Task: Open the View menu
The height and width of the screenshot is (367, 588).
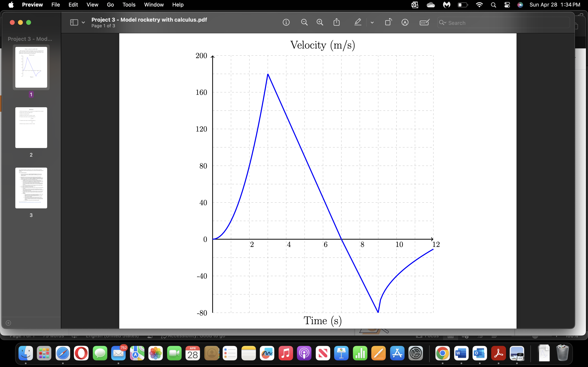Action: click(92, 5)
